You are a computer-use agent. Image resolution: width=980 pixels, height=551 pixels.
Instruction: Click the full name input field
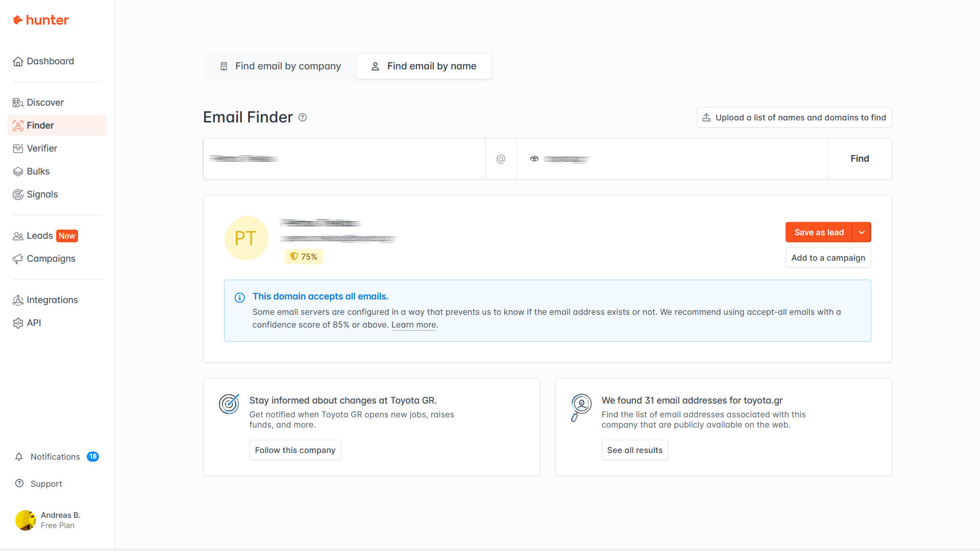344,159
